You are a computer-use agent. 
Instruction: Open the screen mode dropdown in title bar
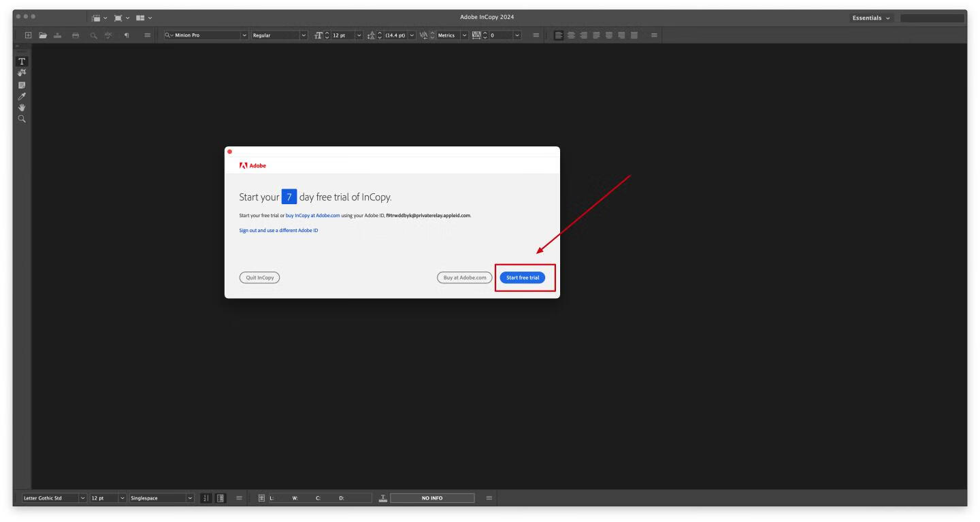(x=126, y=16)
